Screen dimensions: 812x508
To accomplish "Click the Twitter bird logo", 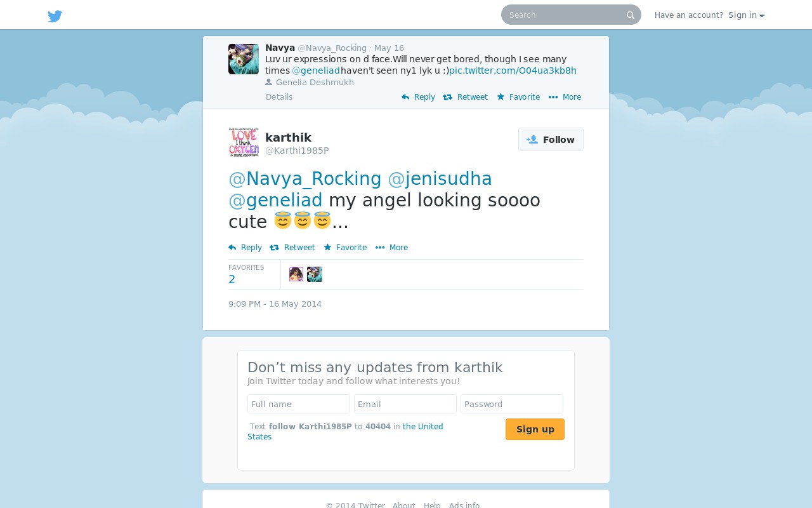I will tap(55, 16).
